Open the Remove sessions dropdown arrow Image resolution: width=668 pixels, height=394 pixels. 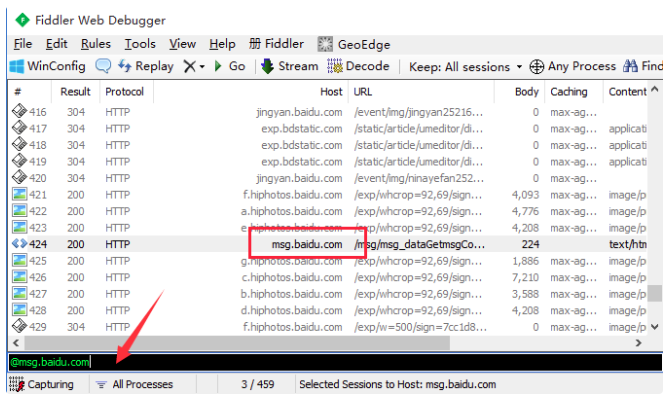click(x=202, y=67)
